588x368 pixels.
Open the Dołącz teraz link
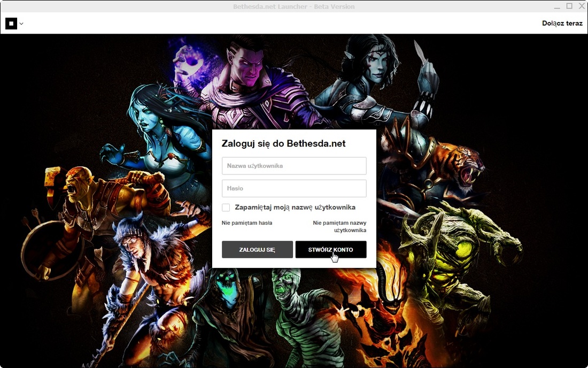562,23
